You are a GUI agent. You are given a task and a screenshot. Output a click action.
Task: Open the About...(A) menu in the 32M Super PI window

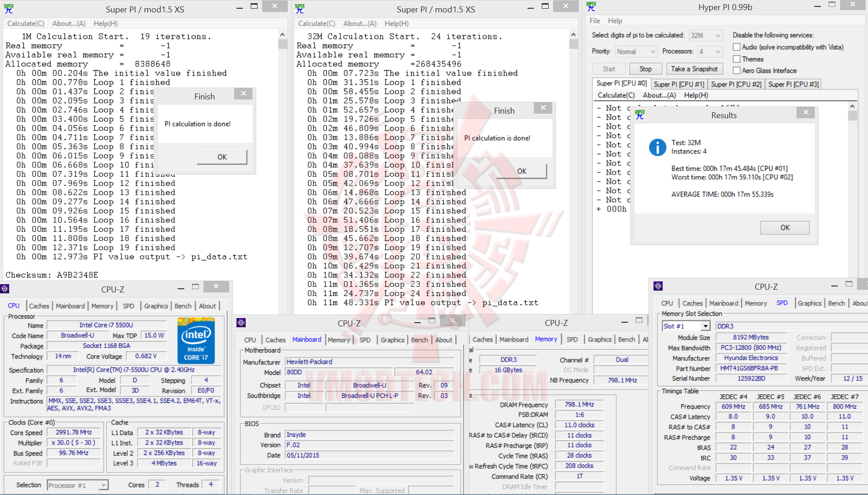click(x=360, y=23)
